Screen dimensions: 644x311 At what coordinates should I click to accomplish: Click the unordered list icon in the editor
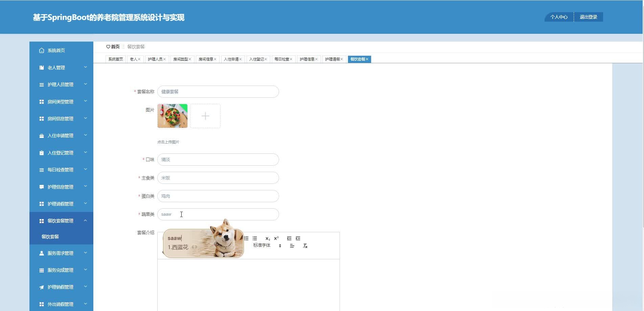(255, 238)
